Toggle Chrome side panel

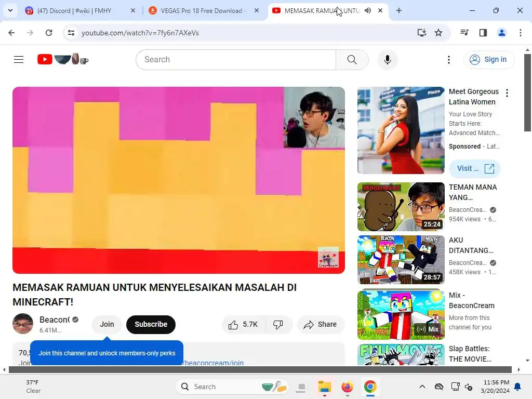pyautogui.click(x=483, y=33)
